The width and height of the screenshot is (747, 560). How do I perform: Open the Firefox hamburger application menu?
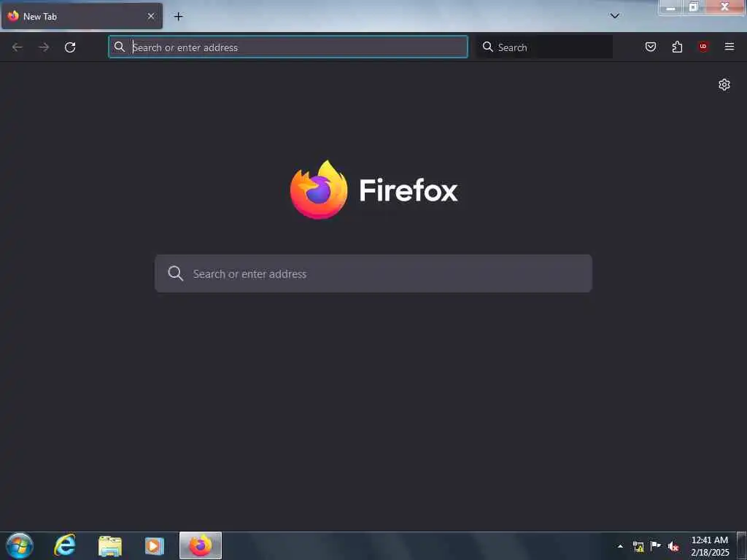coord(729,47)
